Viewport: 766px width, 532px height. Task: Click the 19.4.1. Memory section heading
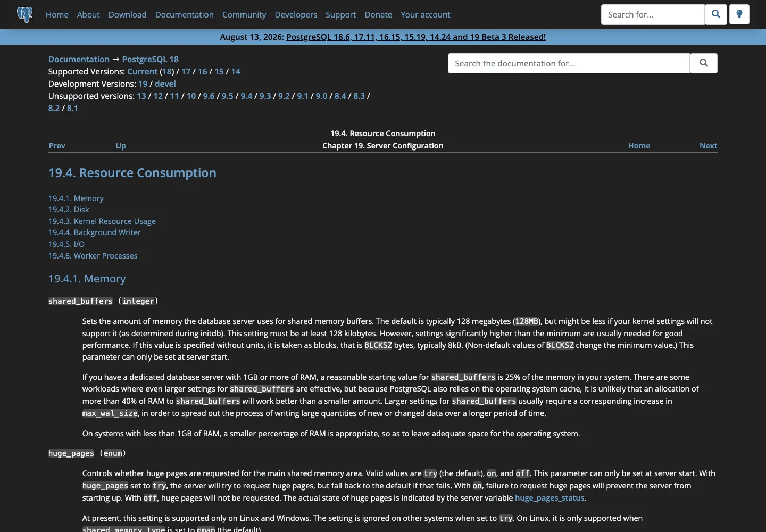pos(87,279)
